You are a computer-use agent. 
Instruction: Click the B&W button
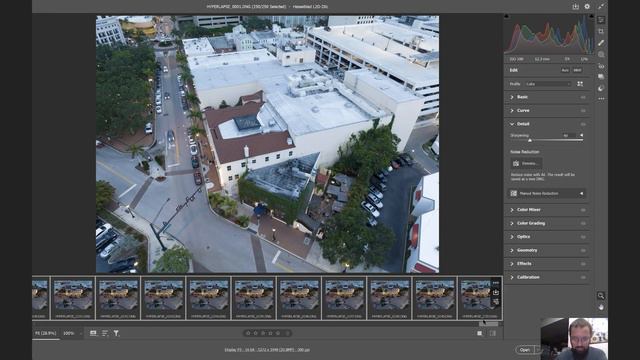(577, 70)
